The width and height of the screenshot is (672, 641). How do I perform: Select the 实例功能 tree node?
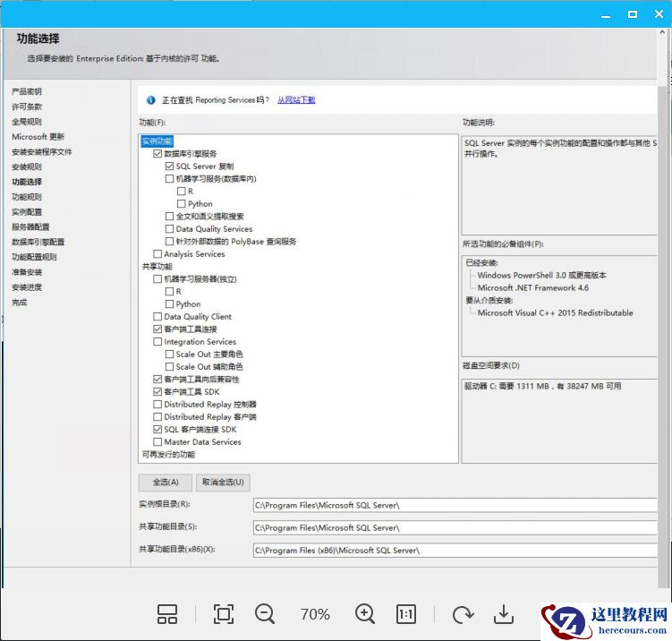click(157, 141)
